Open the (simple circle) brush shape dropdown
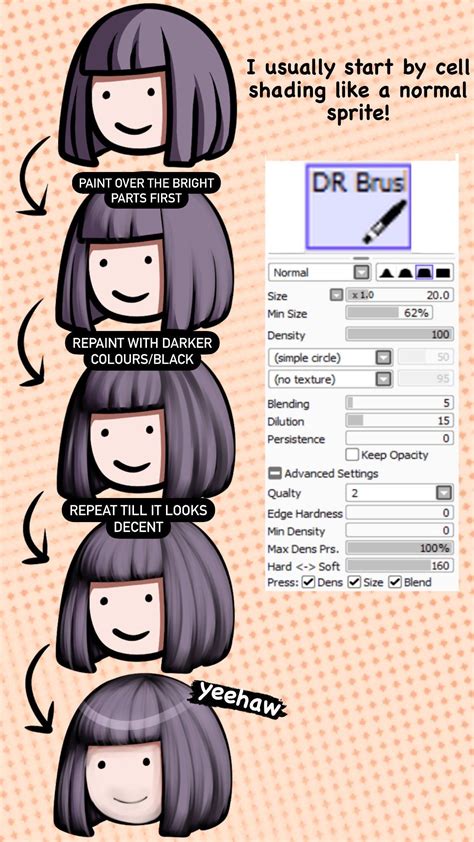474x842 pixels. click(330, 357)
